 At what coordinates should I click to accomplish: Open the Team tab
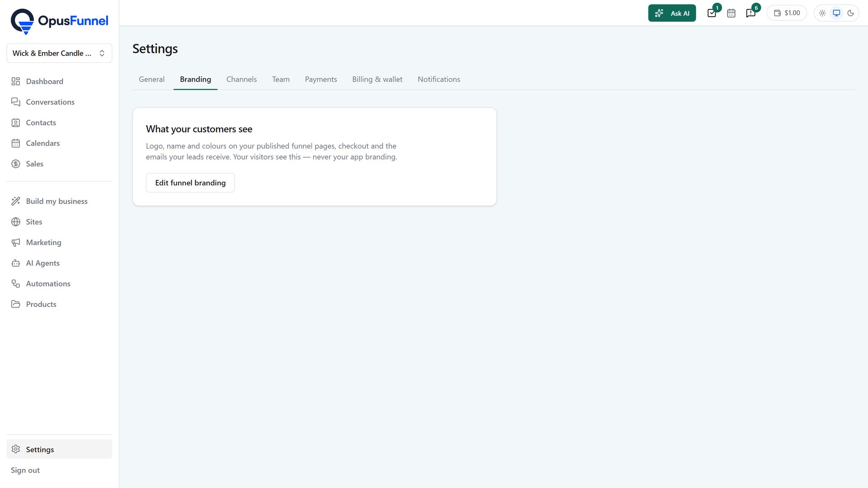point(281,80)
